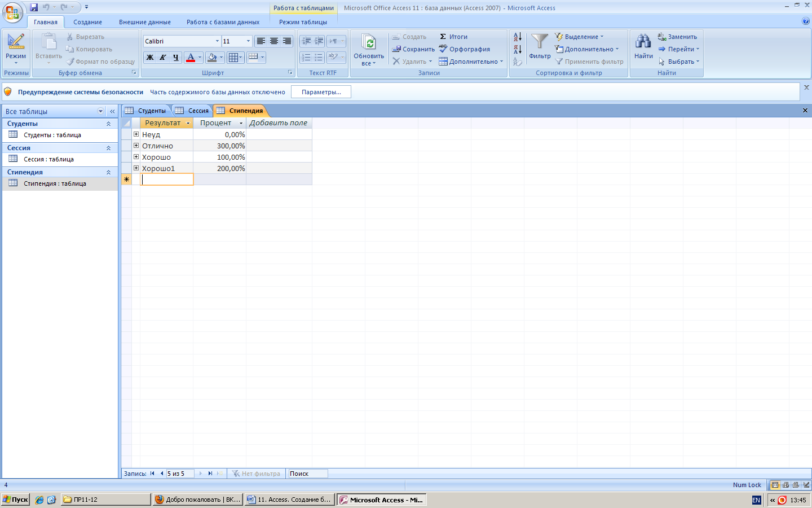The height and width of the screenshot is (508, 812).
Task: Open the Пуск start menu
Action: [x=15, y=500]
